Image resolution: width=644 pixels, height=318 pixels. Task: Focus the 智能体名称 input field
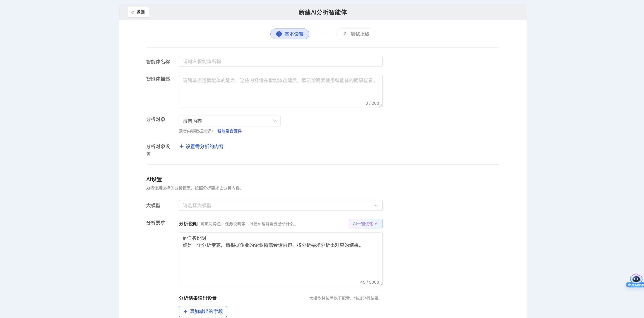point(281,61)
